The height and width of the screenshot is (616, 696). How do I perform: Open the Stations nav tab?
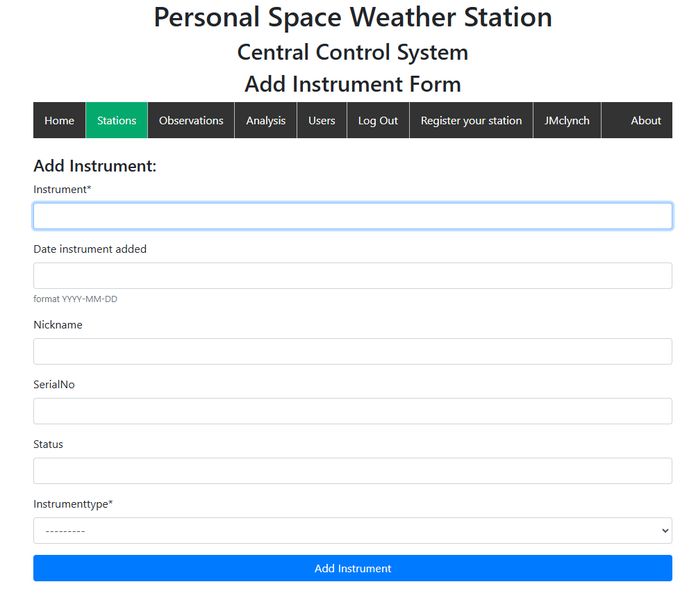point(117,121)
